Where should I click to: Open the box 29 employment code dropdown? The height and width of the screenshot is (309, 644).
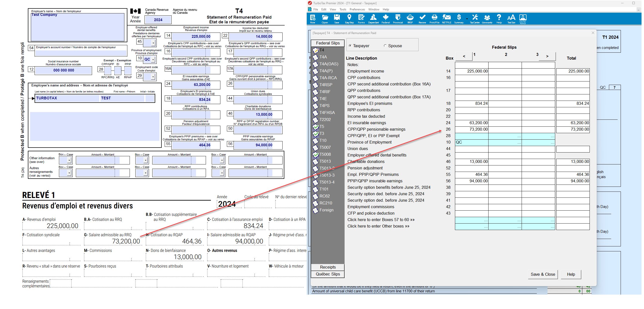[153, 76]
